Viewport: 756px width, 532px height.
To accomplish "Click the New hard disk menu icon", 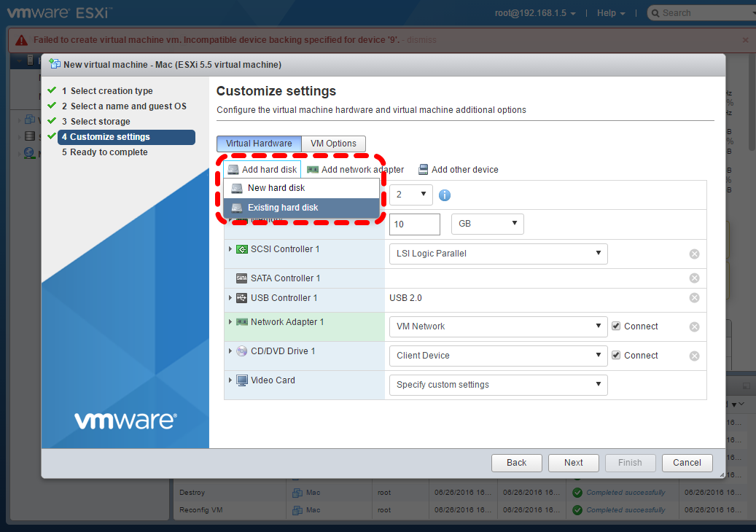I will tap(237, 188).
